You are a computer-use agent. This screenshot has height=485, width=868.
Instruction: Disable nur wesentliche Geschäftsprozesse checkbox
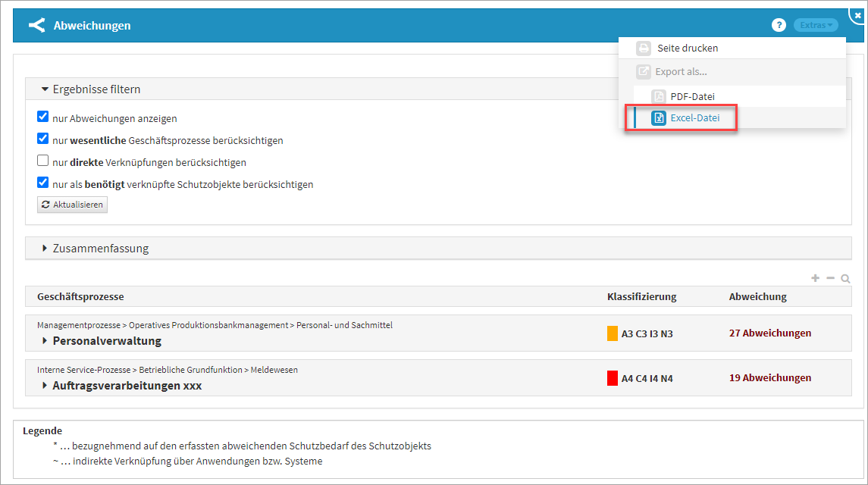point(43,139)
